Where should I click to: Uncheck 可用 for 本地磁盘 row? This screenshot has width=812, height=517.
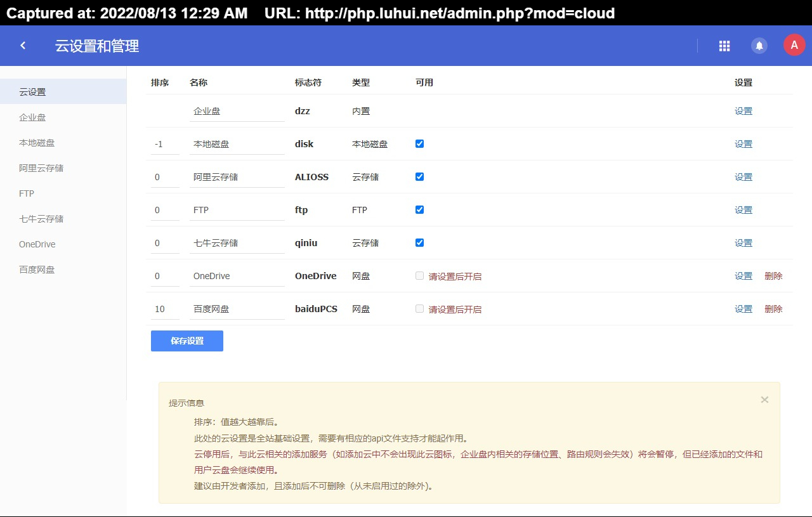point(419,143)
